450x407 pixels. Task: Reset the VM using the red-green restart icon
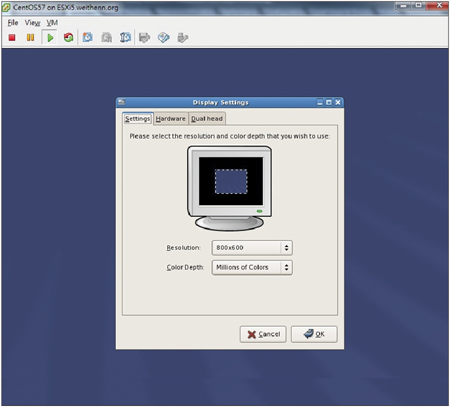click(x=69, y=37)
